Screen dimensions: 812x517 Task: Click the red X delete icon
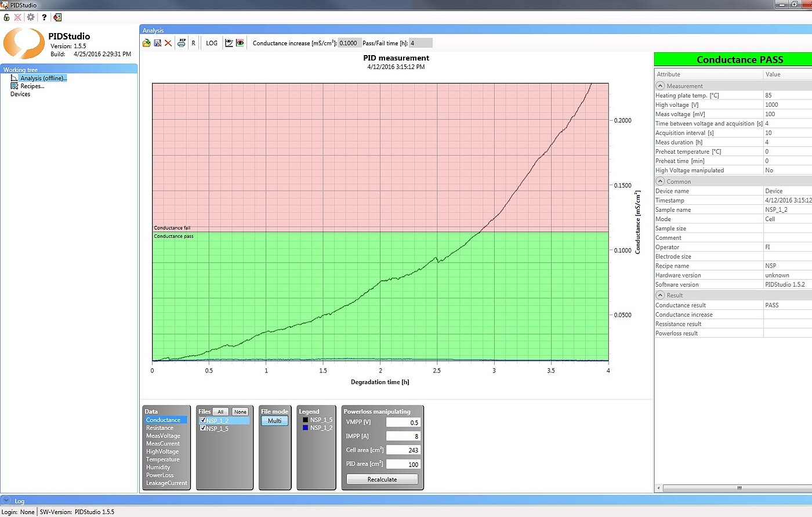168,43
